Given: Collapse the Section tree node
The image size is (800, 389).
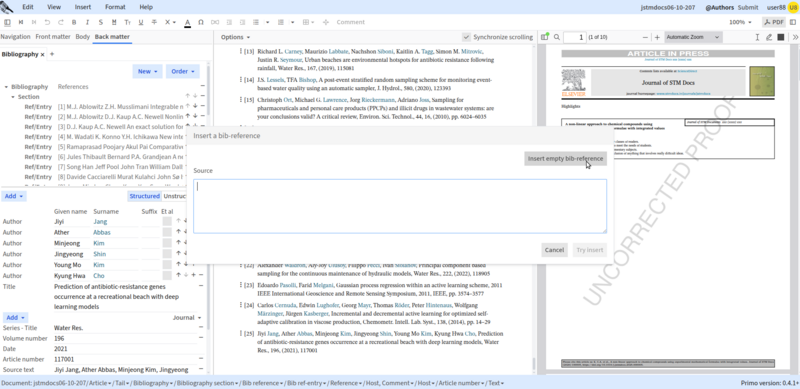Looking at the screenshot, I should click(13, 96).
